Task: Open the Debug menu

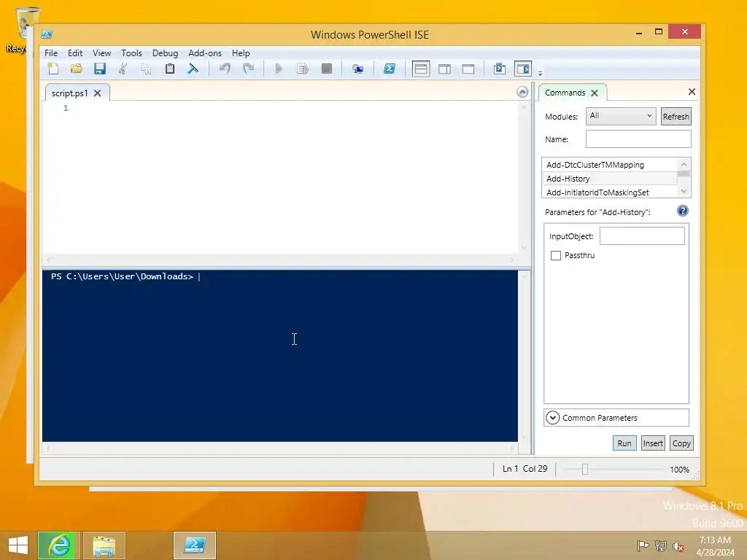Action: click(x=165, y=53)
